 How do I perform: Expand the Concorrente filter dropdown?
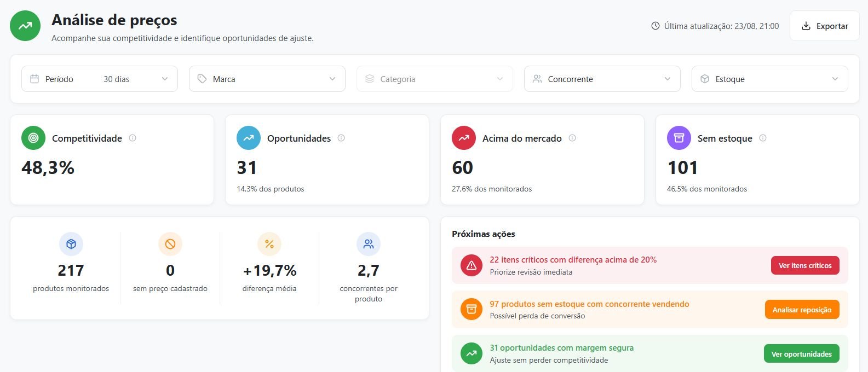tap(602, 79)
